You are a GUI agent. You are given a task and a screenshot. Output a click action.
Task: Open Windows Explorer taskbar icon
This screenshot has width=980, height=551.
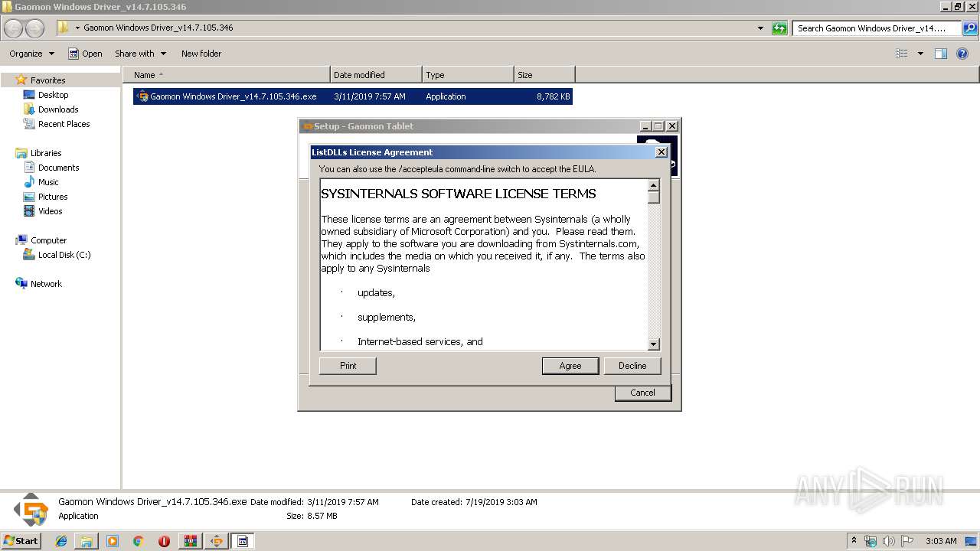click(87, 541)
